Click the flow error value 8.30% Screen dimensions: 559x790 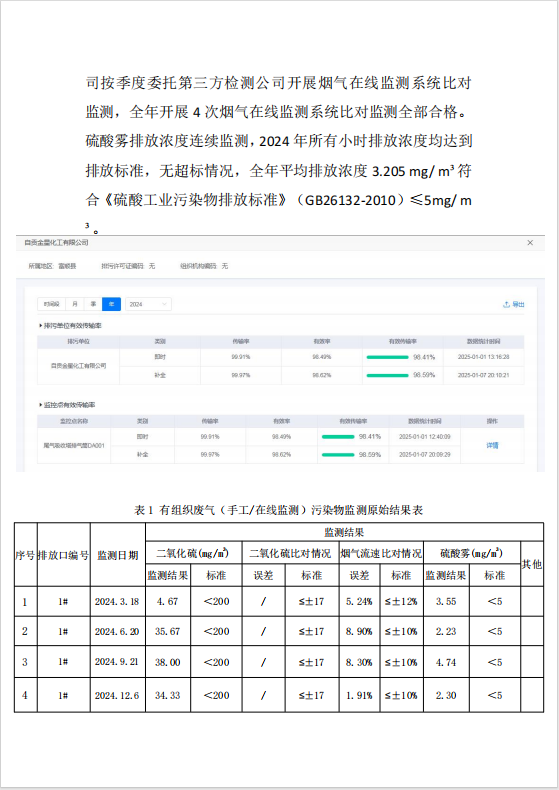(359, 662)
